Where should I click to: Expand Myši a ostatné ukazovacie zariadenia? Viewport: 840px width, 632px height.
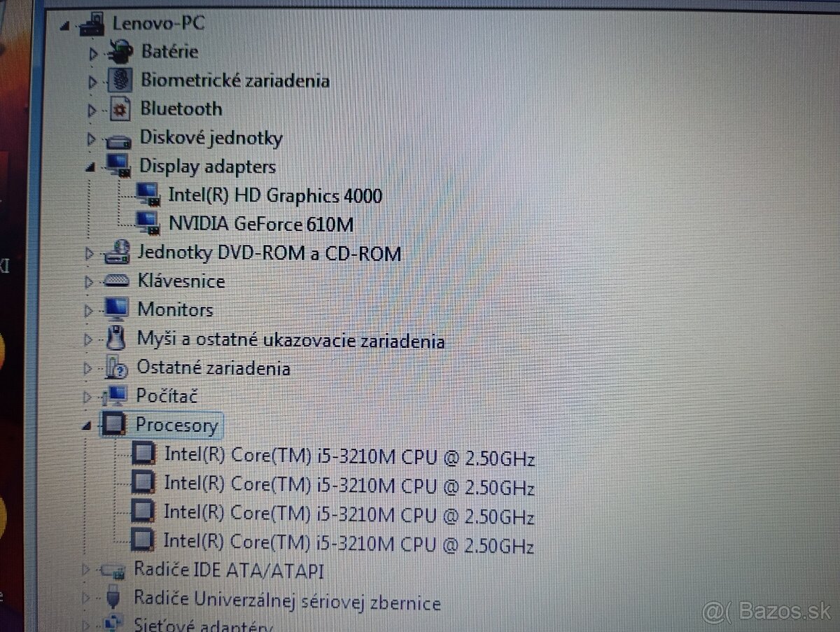tap(89, 339)
